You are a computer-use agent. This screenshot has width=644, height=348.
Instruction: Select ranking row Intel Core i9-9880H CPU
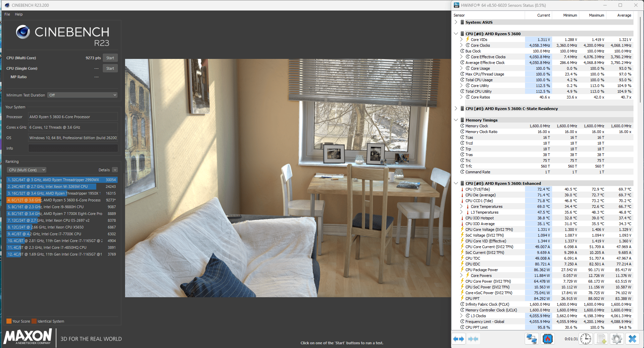tap(62, 207)
